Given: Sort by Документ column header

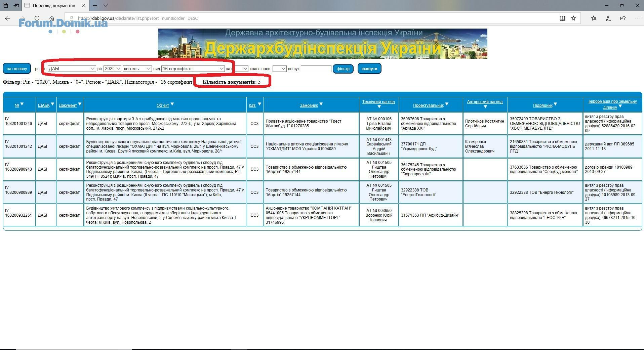Looking at the screenshot, I should pyautogui.click(x=68, y=105).
